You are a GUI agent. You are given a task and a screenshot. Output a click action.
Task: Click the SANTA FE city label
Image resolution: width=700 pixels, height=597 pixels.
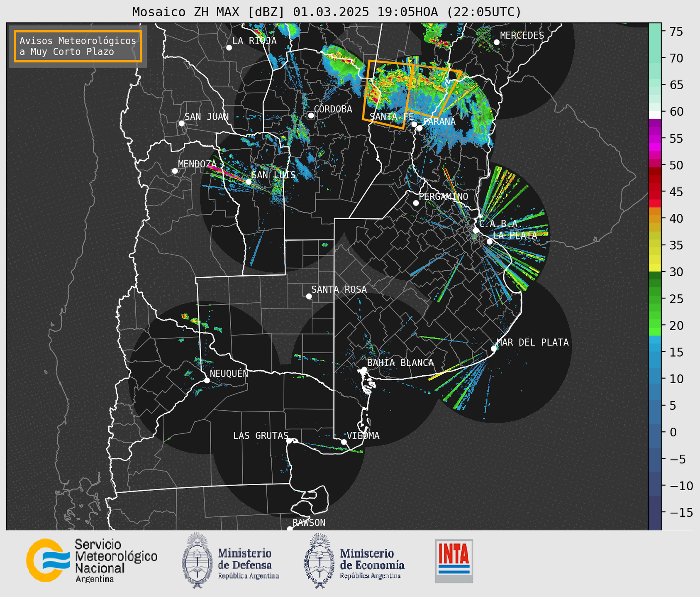pos(392,117)
